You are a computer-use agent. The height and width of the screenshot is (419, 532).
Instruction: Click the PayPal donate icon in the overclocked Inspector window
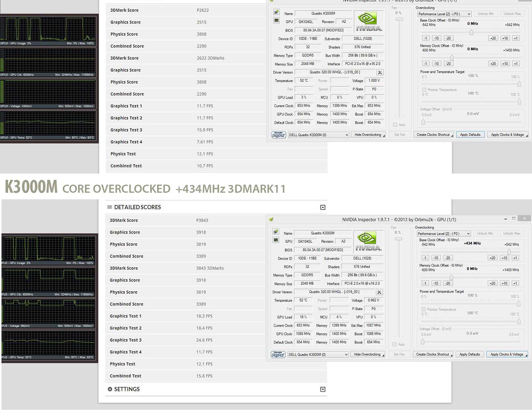[278, 355]
